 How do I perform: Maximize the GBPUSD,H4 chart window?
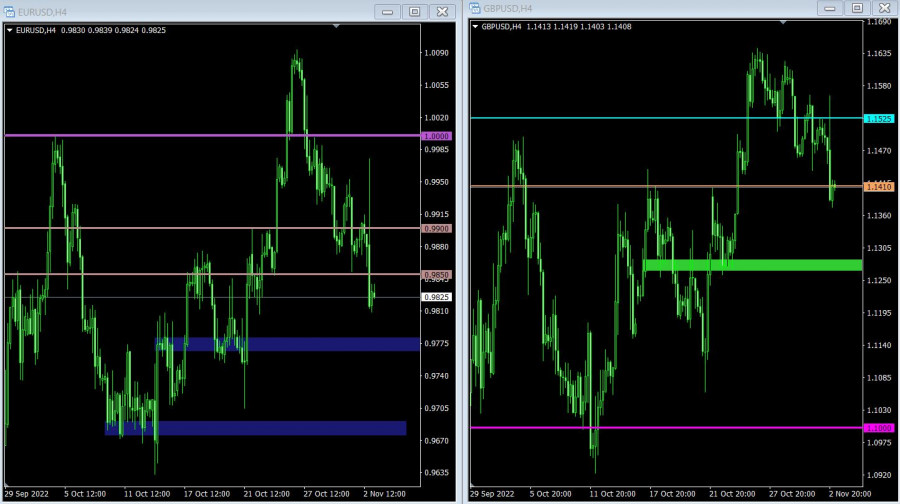point(857,8)
